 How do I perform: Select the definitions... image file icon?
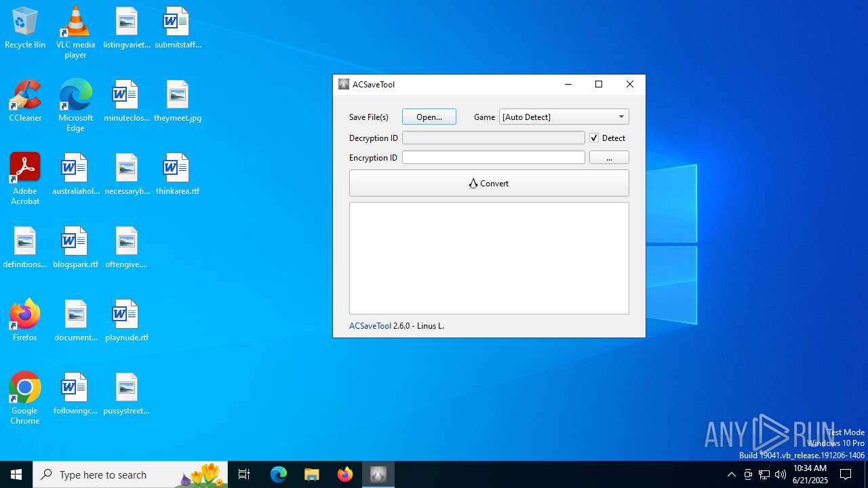click(x=25, y=248)
